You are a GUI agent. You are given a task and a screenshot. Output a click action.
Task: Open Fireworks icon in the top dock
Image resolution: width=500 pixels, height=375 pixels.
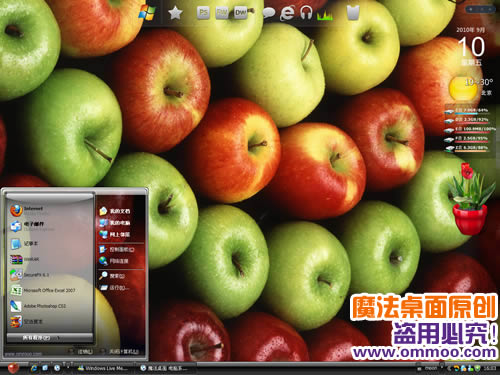tap(222, 13)
